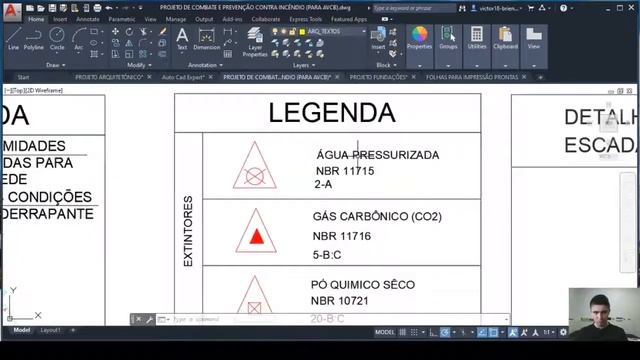Expand the Block panel dropdown
Screen dimensions: 640x360
coord(386,65)
